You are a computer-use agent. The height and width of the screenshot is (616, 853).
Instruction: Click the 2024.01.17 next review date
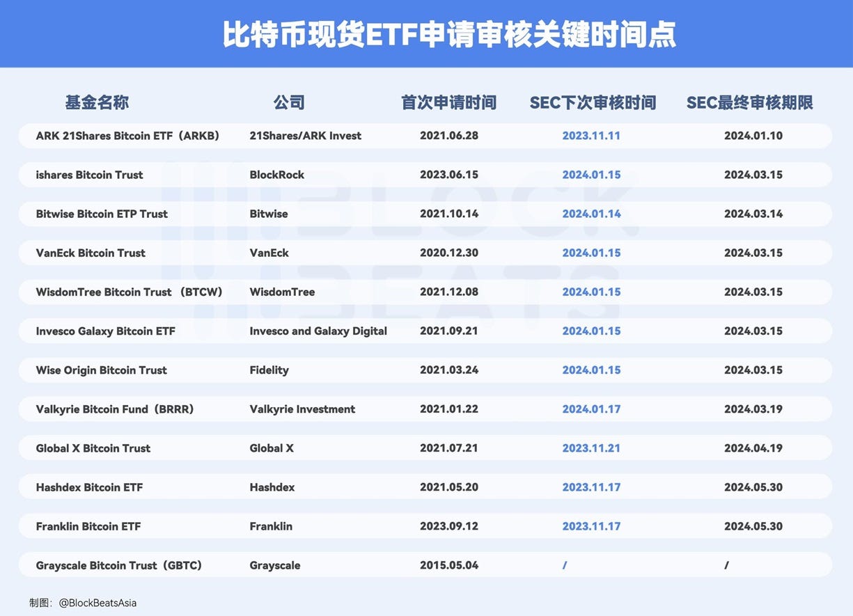click(591, 409)
